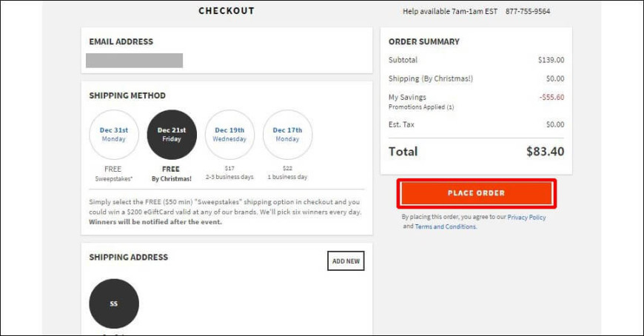644x336 pixels.
Task: Select Dec 31st Monday free shipping option
Action: (x=114, y=135)
